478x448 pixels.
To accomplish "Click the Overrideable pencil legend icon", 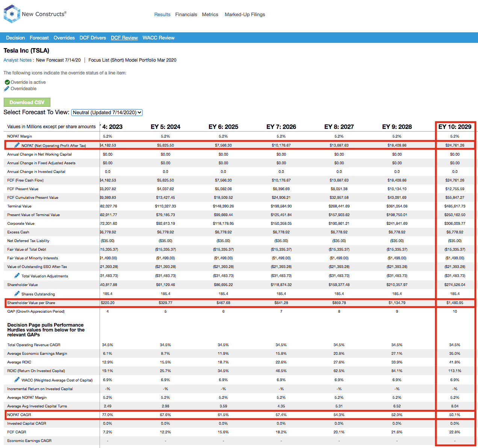I will (x=6, y=89).
